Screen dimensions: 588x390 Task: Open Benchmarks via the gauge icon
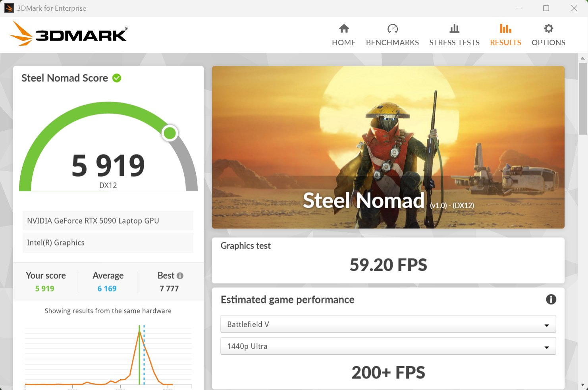point(392,29)
